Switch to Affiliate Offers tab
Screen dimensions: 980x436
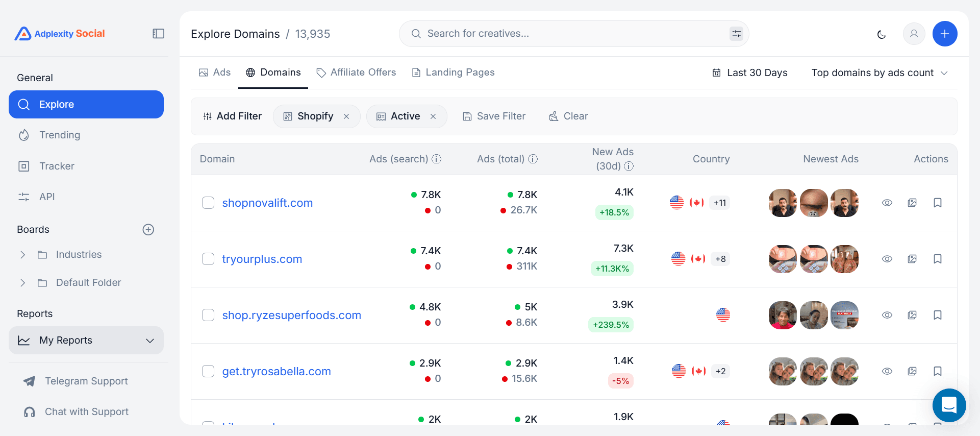point(356,72)
